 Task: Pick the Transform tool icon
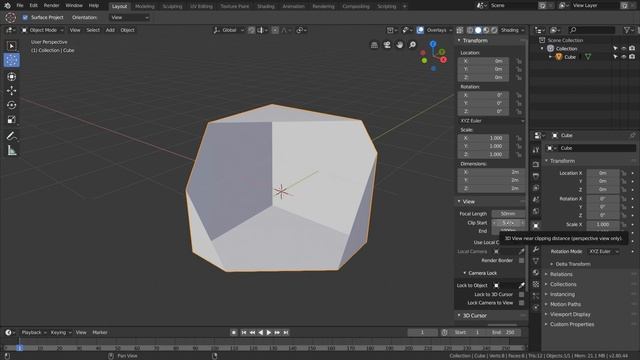(x=11, y=76)
